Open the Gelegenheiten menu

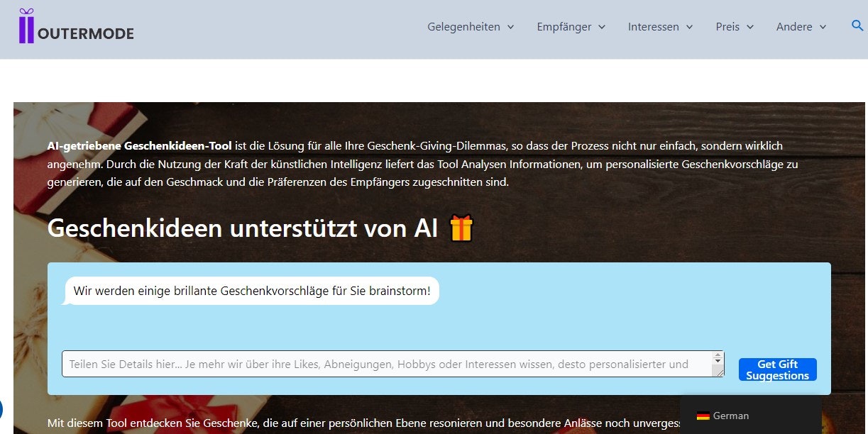coord(471,27)
